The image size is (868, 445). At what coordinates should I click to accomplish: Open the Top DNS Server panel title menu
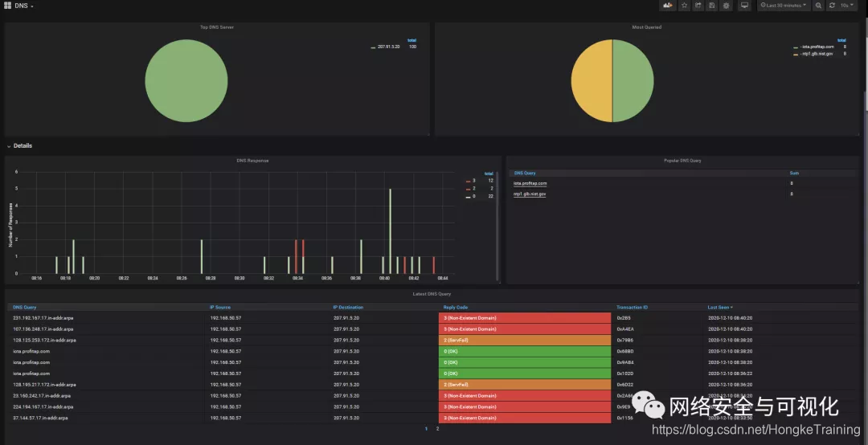pyautogui.click(x=216, y=27)
